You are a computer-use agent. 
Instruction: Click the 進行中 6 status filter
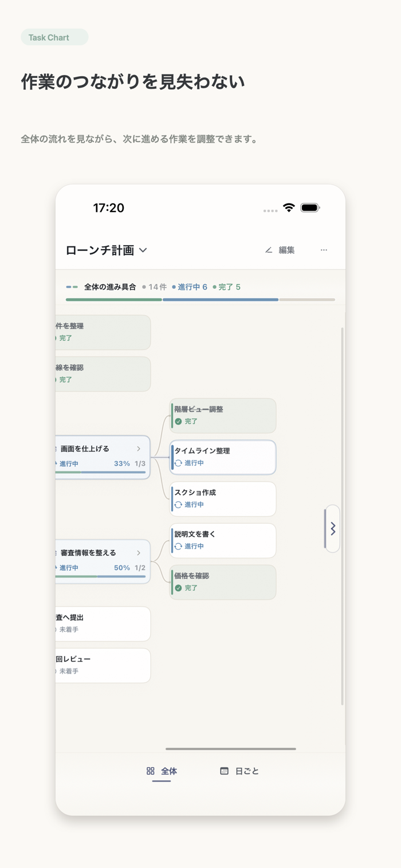[190, 287]
